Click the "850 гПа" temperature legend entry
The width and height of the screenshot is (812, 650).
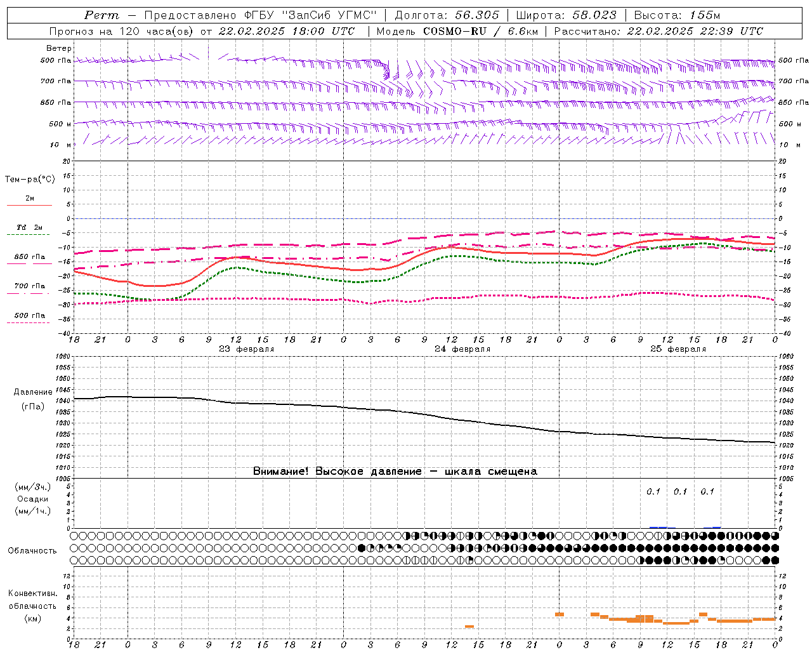30,257
